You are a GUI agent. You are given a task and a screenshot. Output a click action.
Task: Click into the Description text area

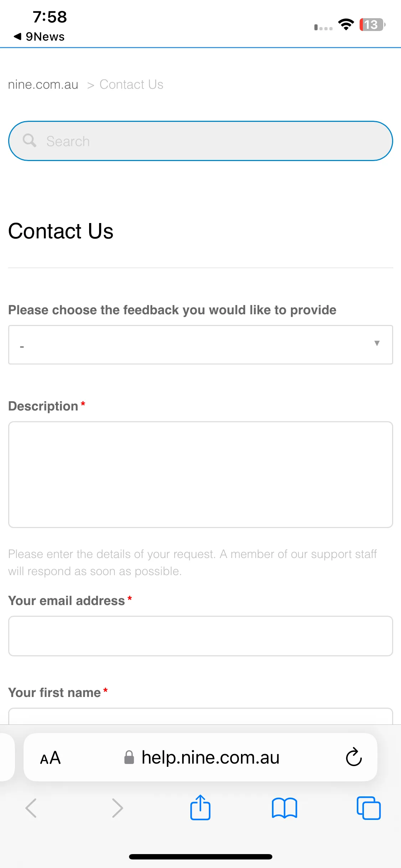[201, 475]
